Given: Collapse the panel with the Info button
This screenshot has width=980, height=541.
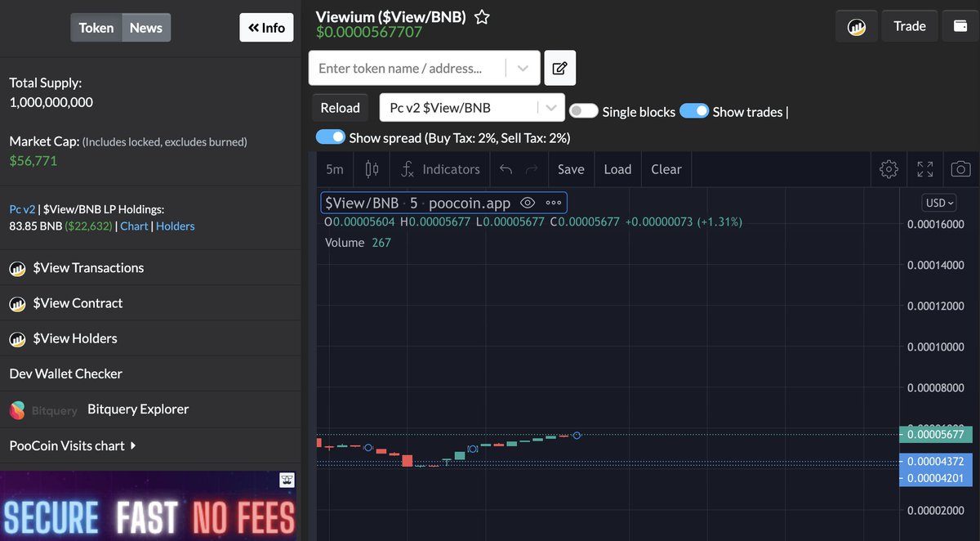Looking at the screenshot, I should coord(266,28).
